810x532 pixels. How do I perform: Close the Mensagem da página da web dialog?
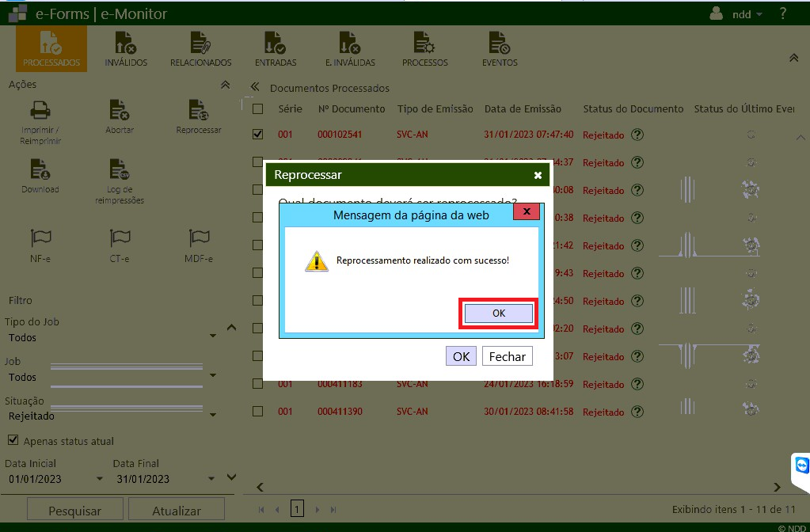[527, 211]
